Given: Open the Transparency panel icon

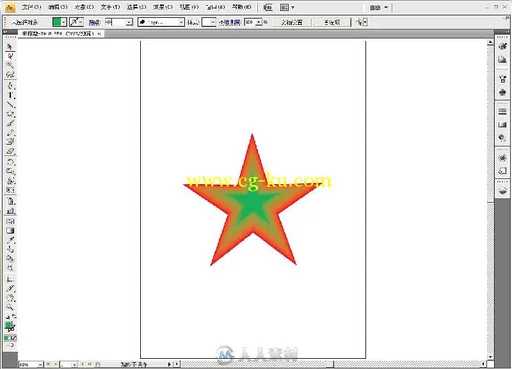Looking at the screenshot, I should [x=502, y=137].
